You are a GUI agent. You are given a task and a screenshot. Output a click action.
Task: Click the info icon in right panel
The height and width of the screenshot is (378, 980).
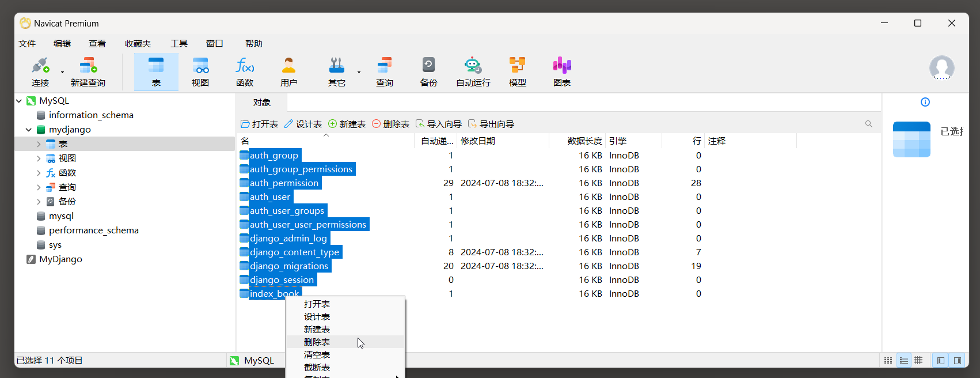925,102
